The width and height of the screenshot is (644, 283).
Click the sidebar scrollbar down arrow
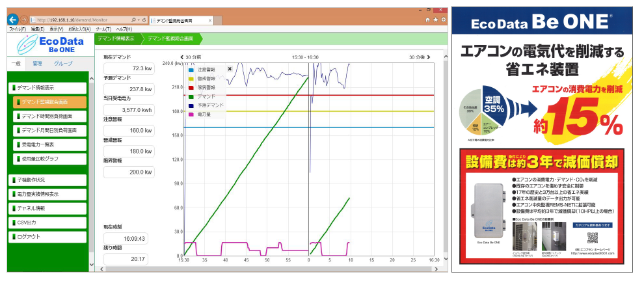point(91,265)
